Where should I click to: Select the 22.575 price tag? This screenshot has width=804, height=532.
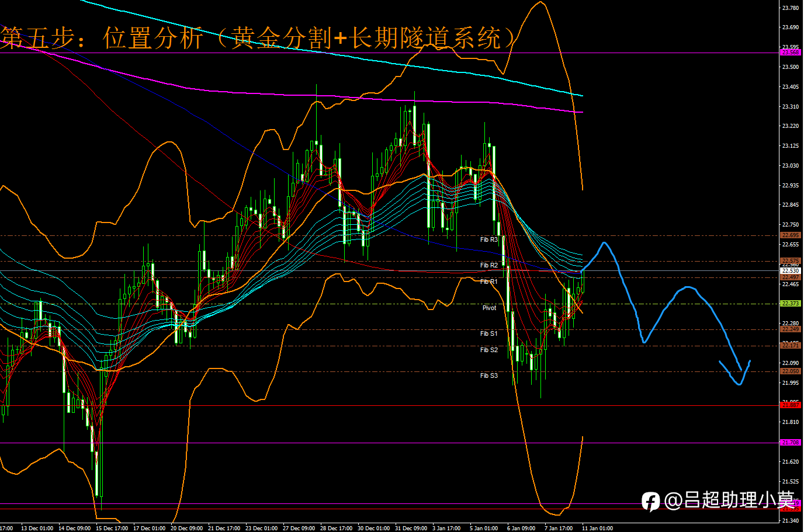[791, 261]
